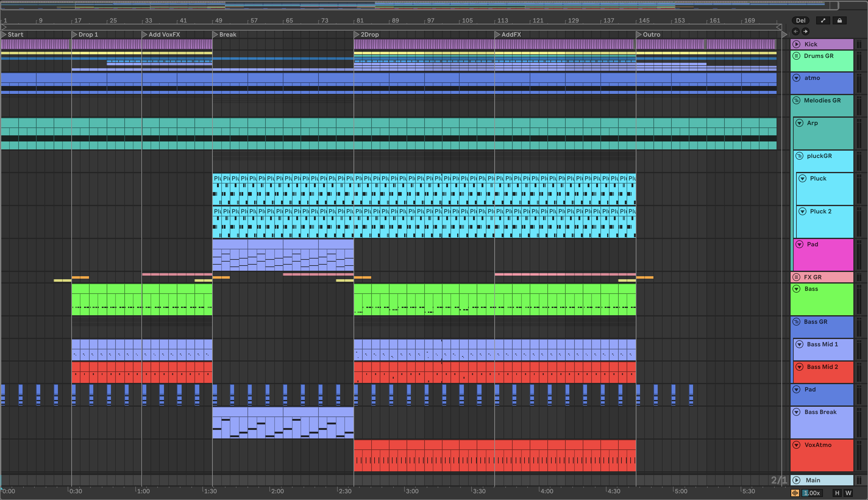Click the Del locator button

point(800,21)
